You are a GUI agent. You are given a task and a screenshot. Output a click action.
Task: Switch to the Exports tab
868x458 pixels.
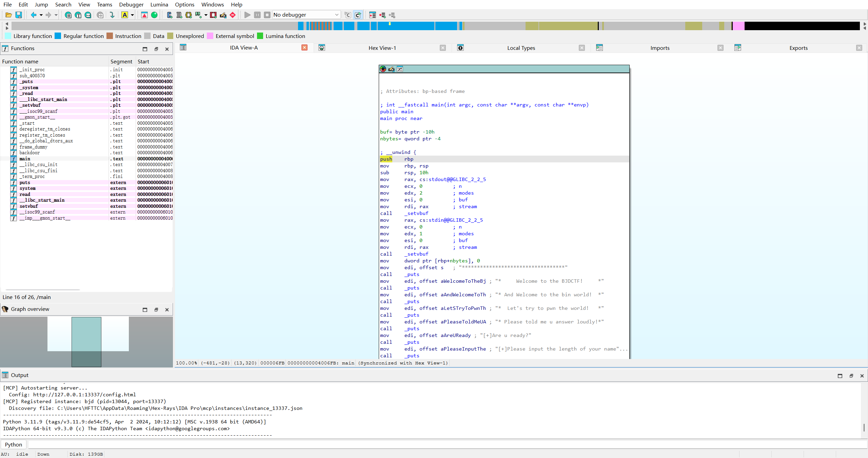(798, 48)
